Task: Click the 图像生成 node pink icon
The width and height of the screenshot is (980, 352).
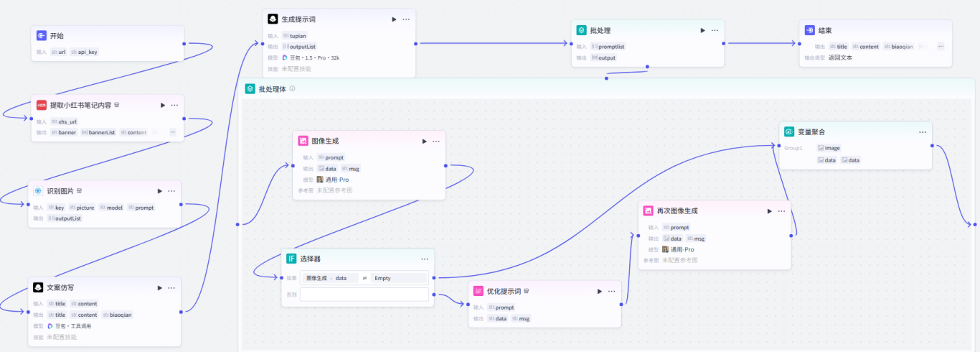Action: point(303,141)
